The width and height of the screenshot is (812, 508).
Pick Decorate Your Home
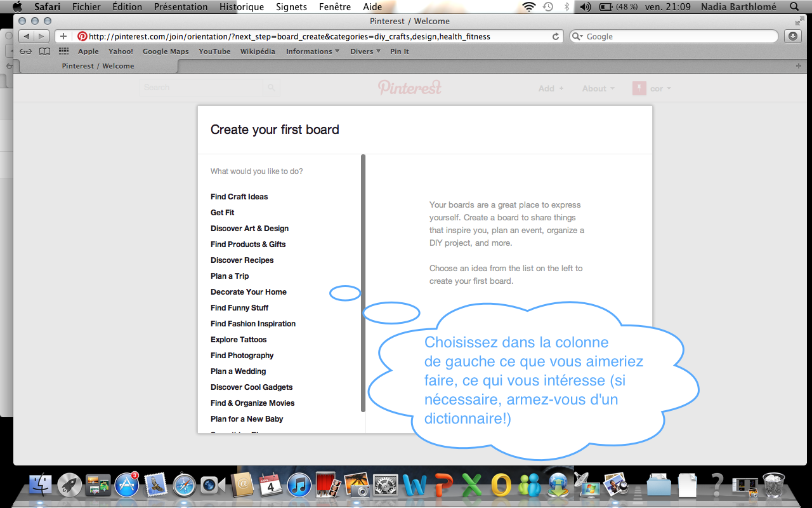(x=249, y=292)
